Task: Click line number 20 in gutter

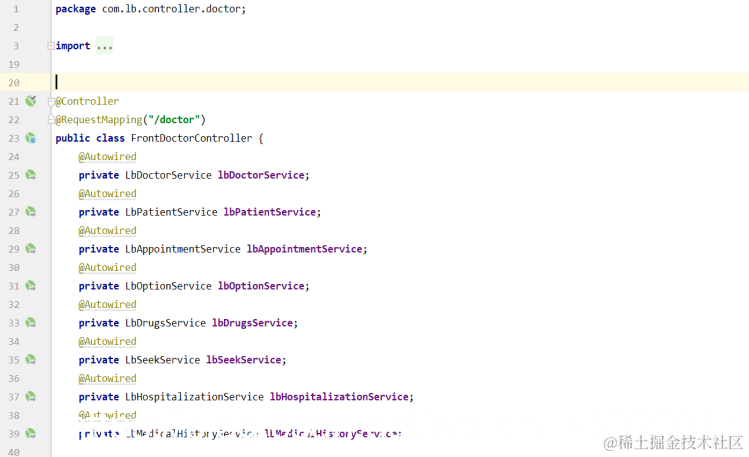Action: click(x=14, y=83)
